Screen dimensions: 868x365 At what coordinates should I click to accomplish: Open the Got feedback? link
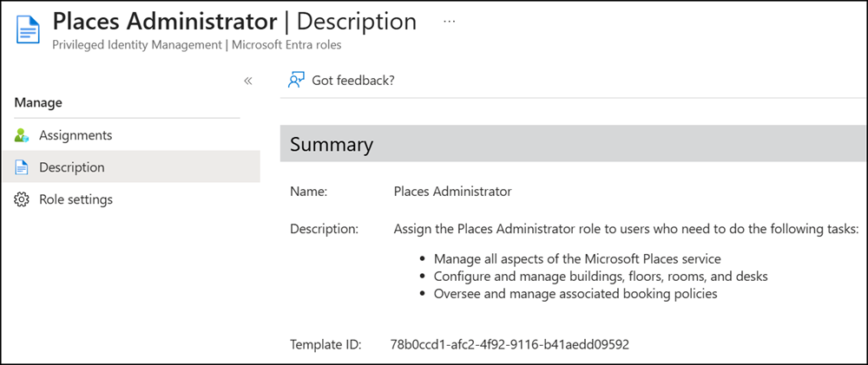click(x=353, y=80)
